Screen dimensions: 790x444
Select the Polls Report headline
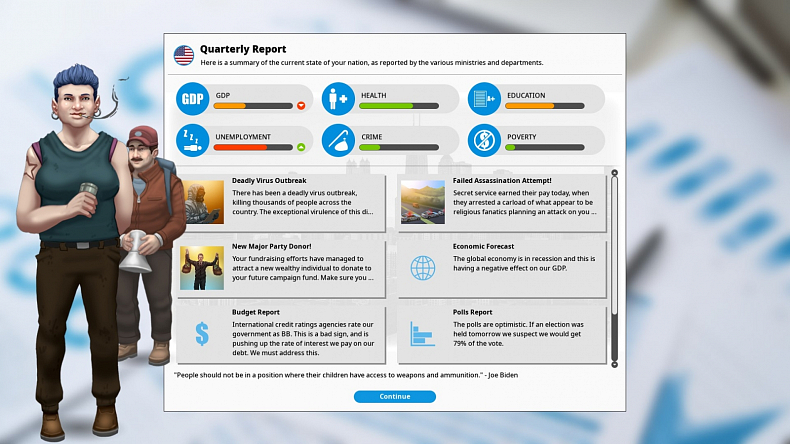tap(472, 312)
